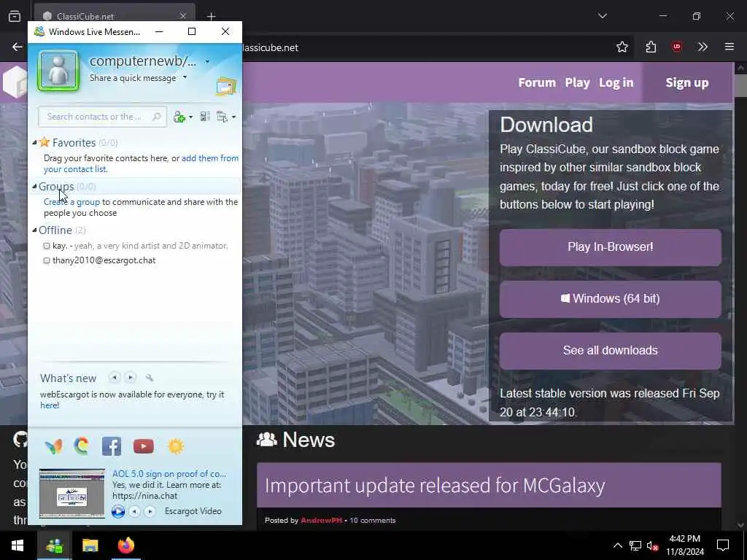Open the network status tray icon
This screenshot has width=747, height=560.
(x=635, y=545)
